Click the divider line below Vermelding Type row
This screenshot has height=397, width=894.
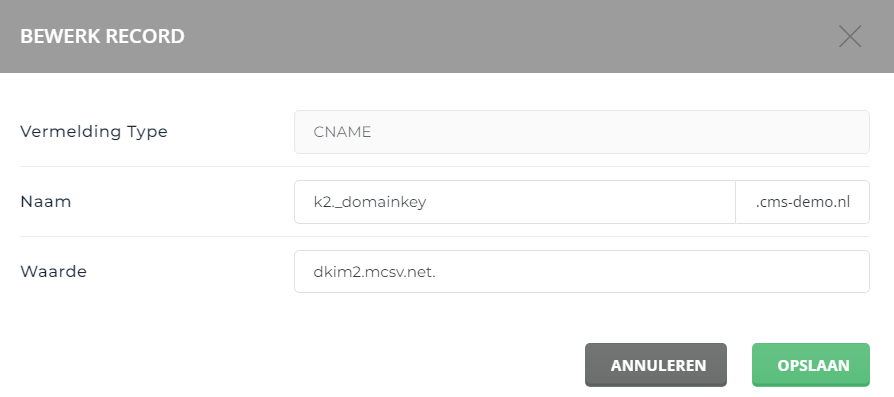(445, 167)
